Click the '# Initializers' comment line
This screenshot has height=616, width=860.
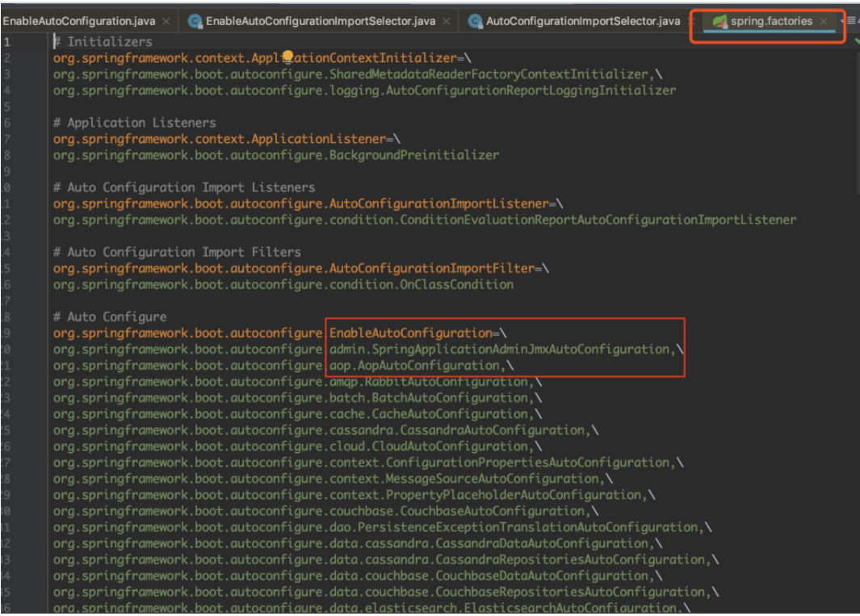[103, 42]
